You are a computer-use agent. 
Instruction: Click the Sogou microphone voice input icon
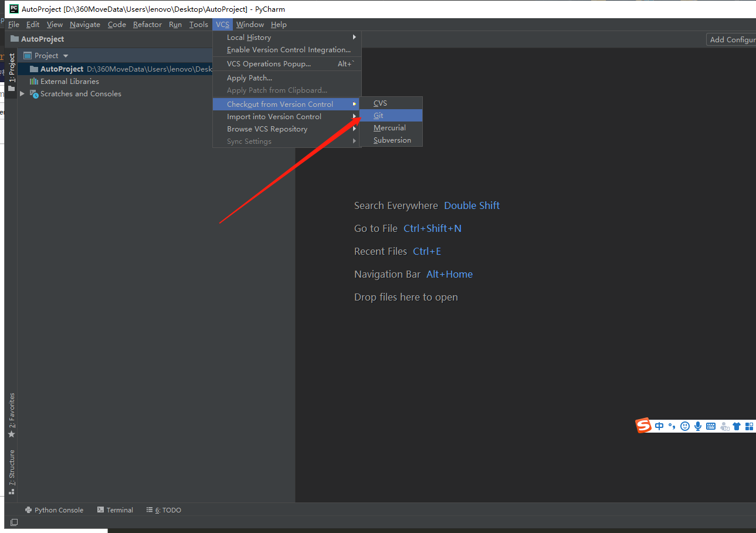pos(698,426)
